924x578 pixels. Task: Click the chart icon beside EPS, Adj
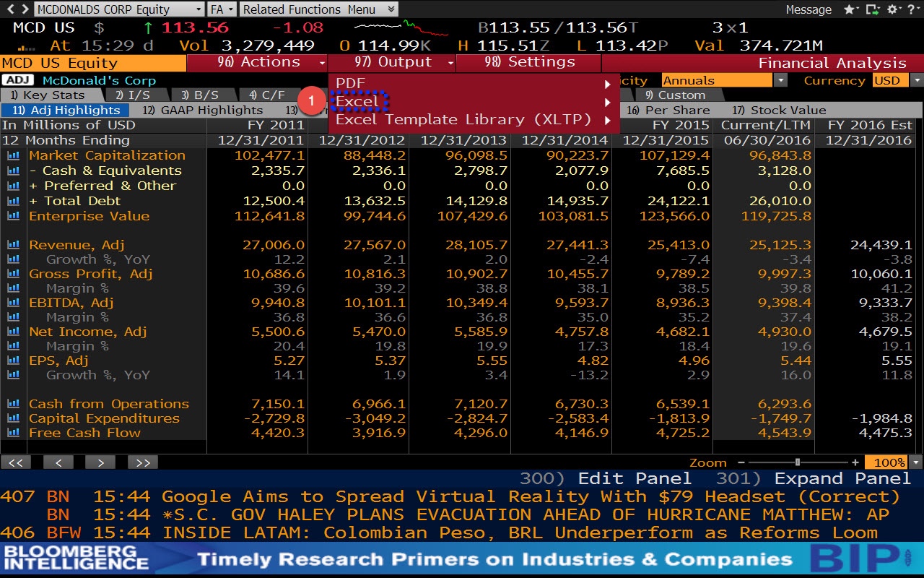click(x=13, y=360)
